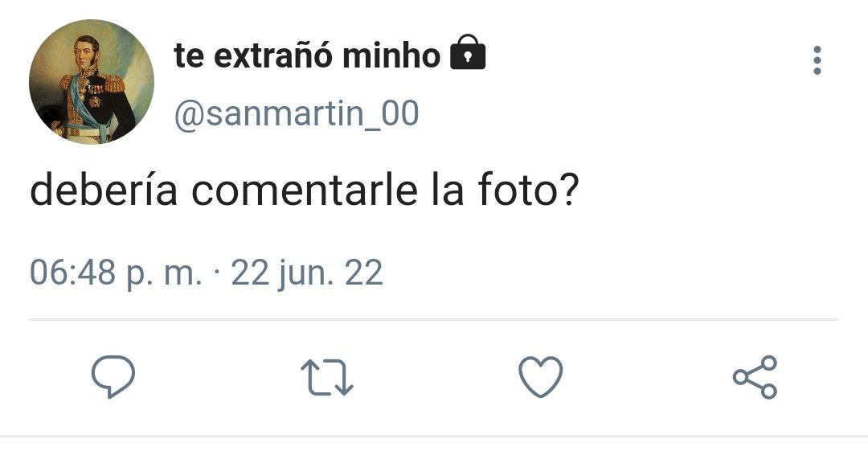The image size is (868, 451).
Task: Click the 06:48 p. m. timestamp
Action: pos(116,273)
